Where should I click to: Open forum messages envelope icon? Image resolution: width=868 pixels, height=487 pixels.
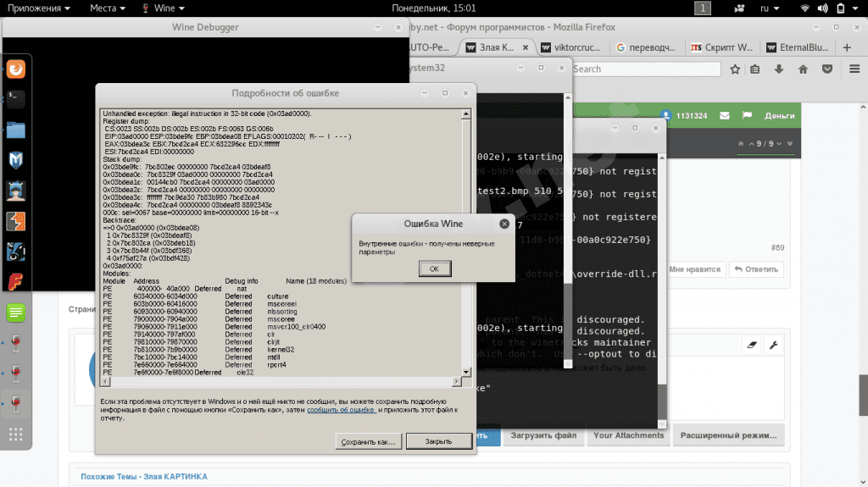pos(725,115)
